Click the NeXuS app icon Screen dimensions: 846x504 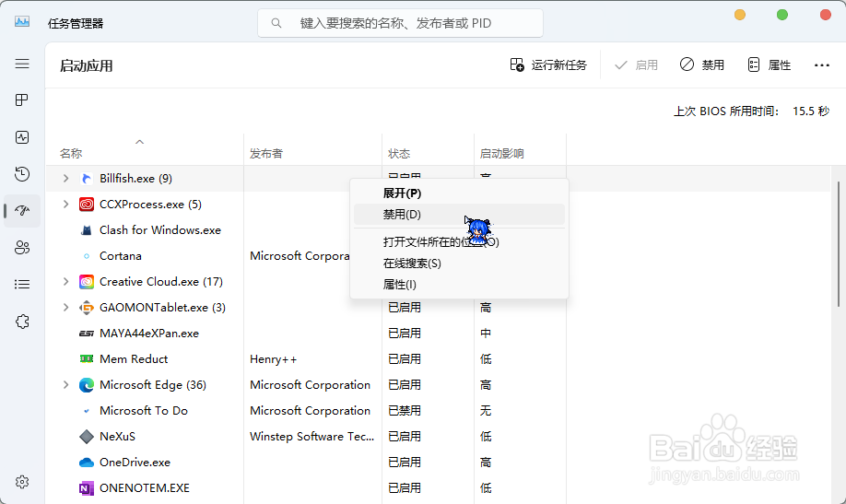pyautogui.click(x=87, y=437)
